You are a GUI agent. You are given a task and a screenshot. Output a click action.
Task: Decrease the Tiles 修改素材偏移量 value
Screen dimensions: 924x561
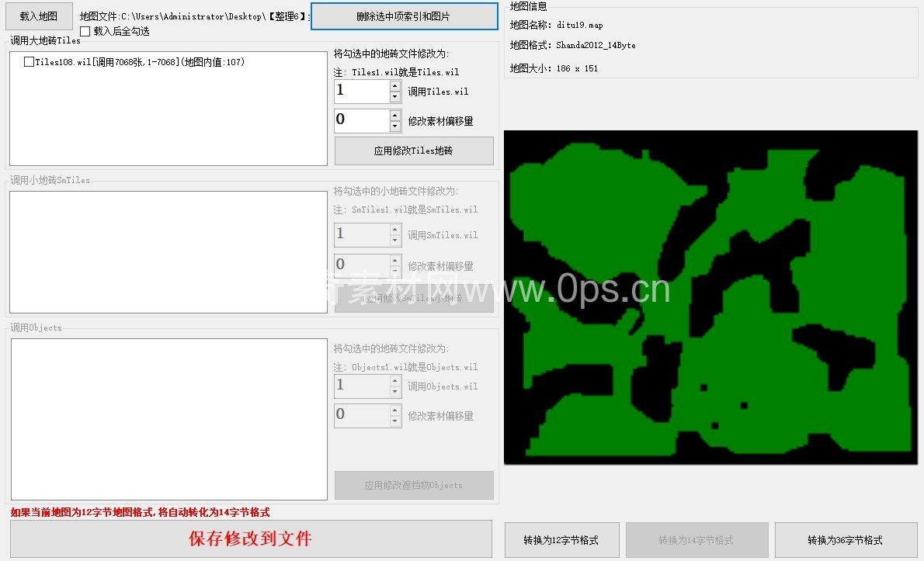[395, 126]
